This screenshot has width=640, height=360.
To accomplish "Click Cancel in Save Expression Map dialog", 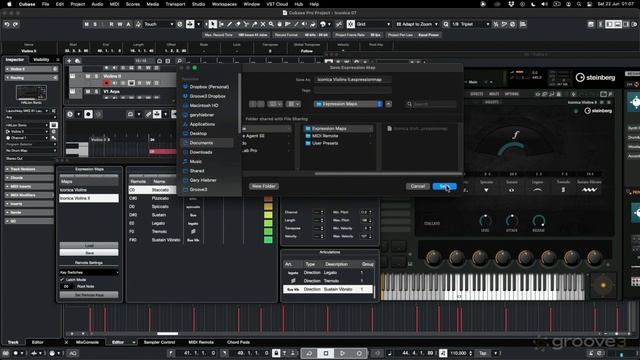I will click(x=418, y=186).
